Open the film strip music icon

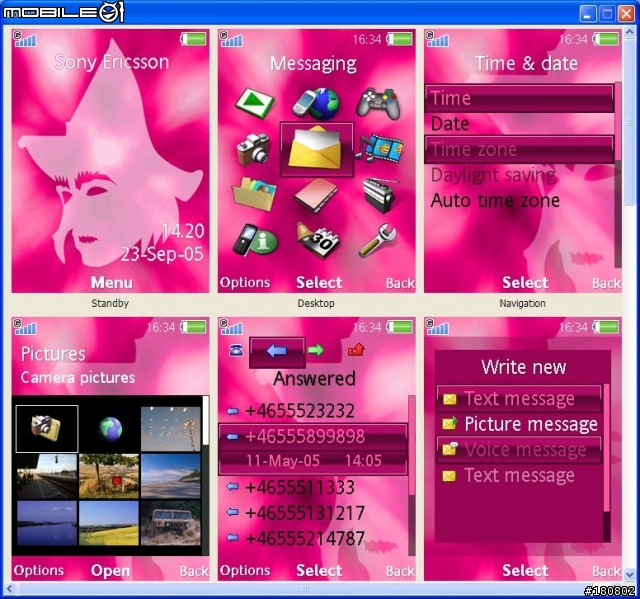380,148
